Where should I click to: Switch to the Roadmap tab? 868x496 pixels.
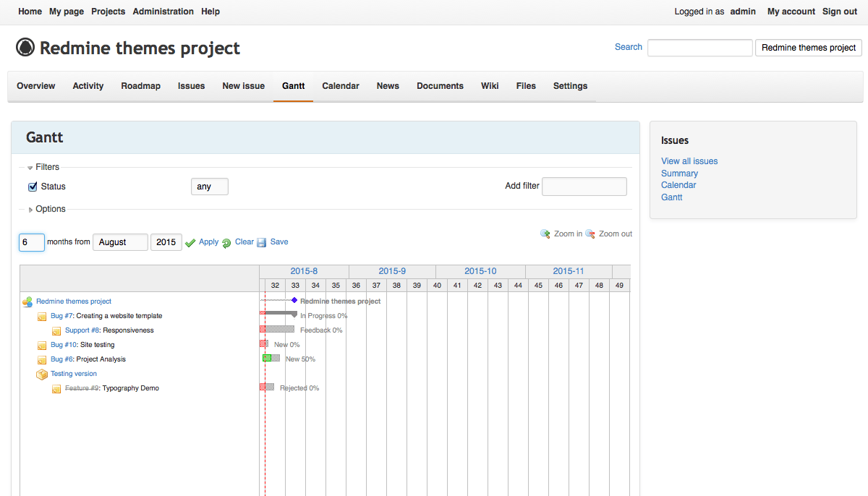click(x=141, y=86)
